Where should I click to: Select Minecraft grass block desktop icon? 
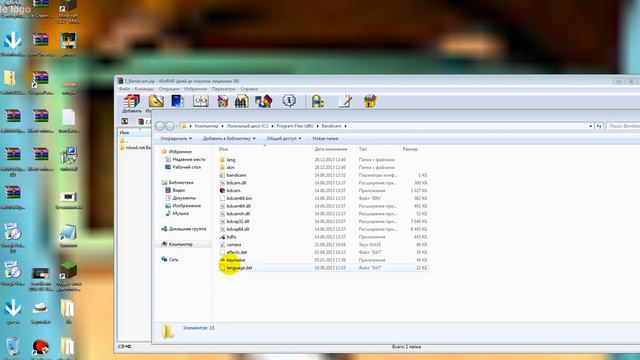68,270
